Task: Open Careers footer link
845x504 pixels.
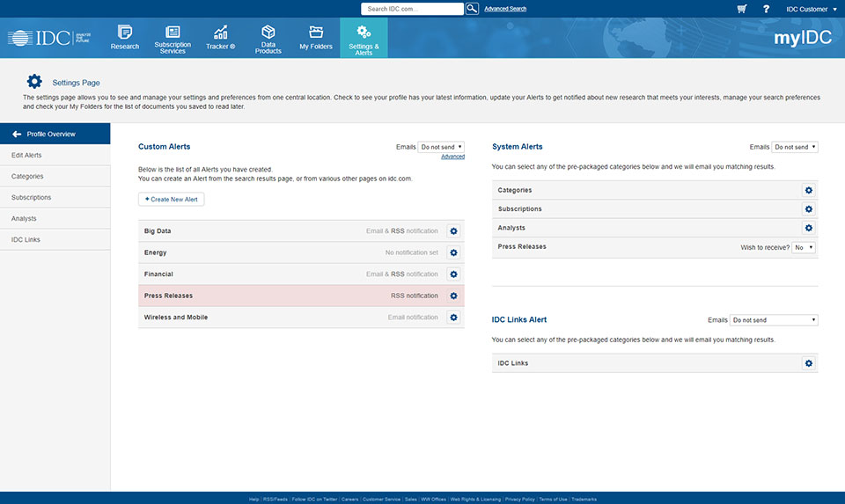Action: tap(349, 499)
